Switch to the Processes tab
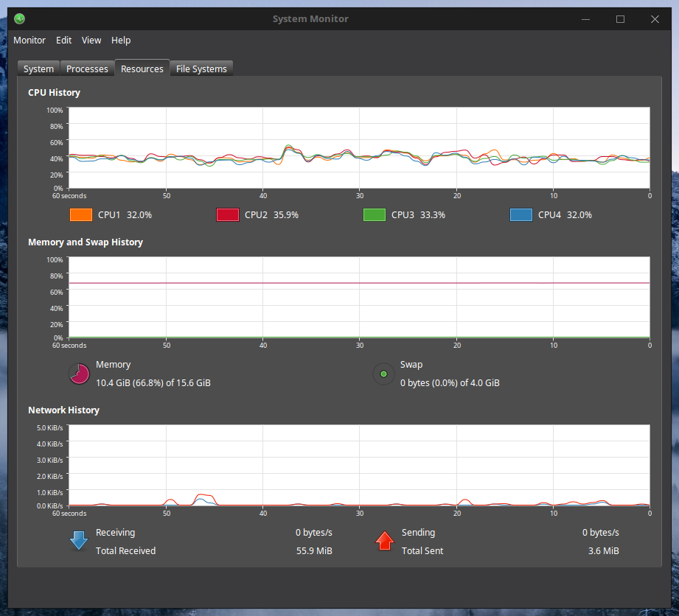The height and width of the screenshot is (616, 679). click(x=87, y=69)
